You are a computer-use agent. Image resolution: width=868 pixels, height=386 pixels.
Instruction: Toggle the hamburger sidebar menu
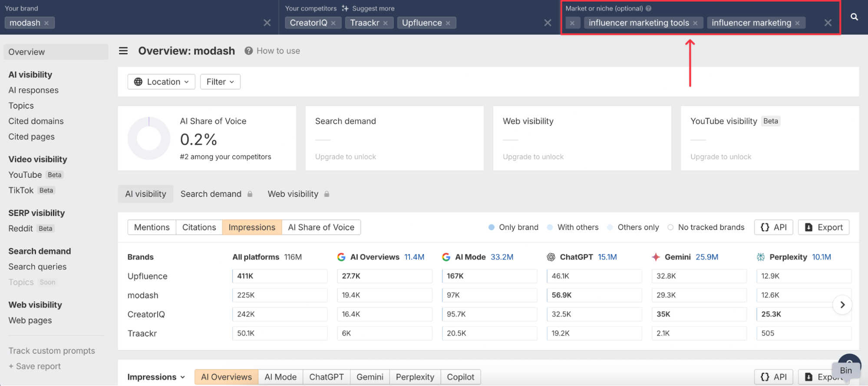pyautogui.click(x=123, y=51)
